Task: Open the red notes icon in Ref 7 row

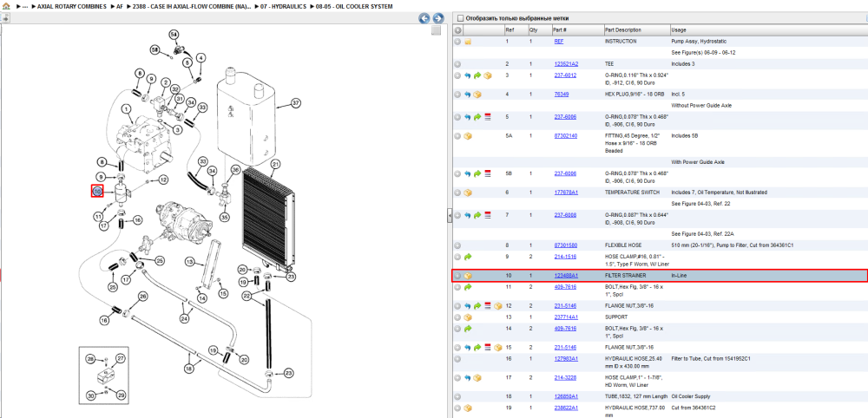Action: click(488, 215)
